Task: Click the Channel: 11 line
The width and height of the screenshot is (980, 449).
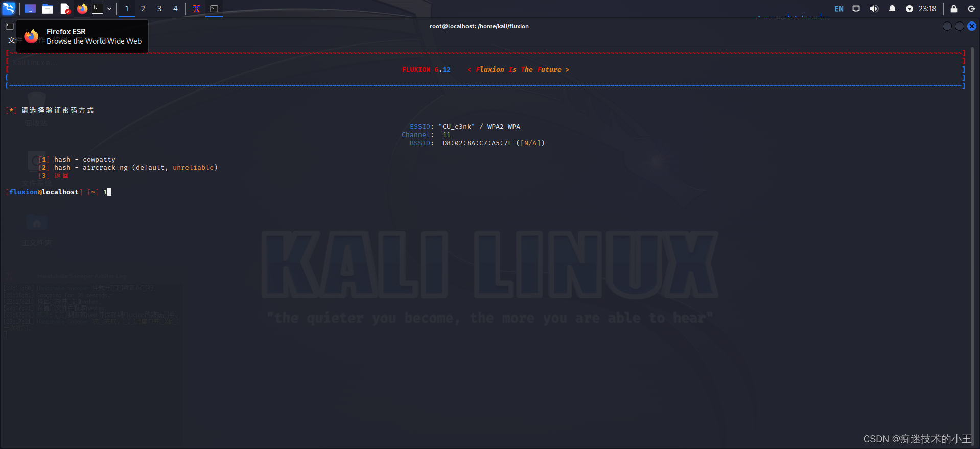Action: point(426,135)
